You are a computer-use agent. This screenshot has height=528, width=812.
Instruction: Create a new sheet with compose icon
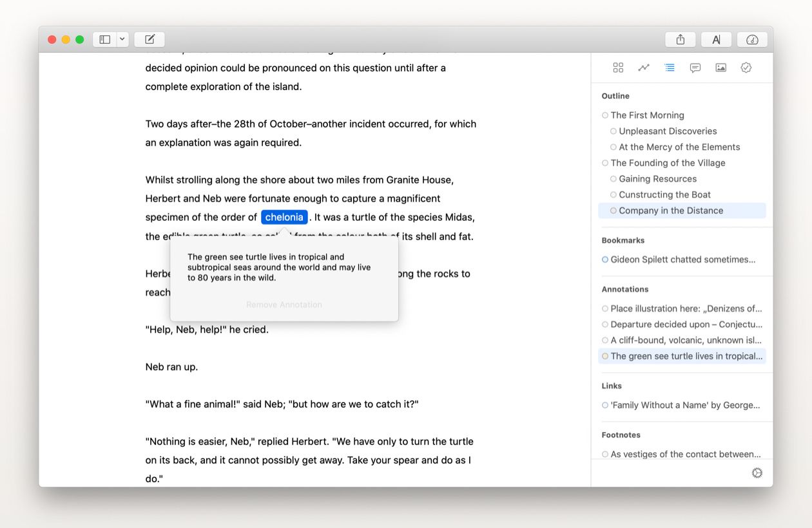click(150, 40)
